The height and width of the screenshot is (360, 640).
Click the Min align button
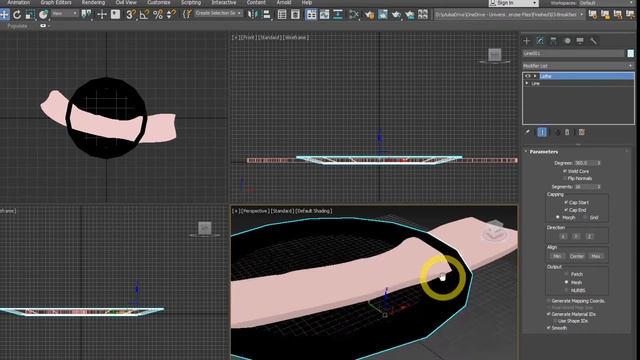pyautogui.click(x=557, y=256)
